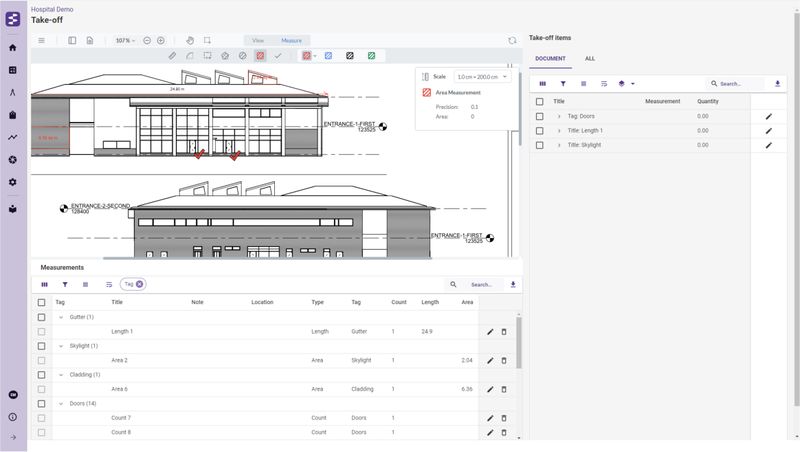Select all take-off items checkbox

[539, 102]
